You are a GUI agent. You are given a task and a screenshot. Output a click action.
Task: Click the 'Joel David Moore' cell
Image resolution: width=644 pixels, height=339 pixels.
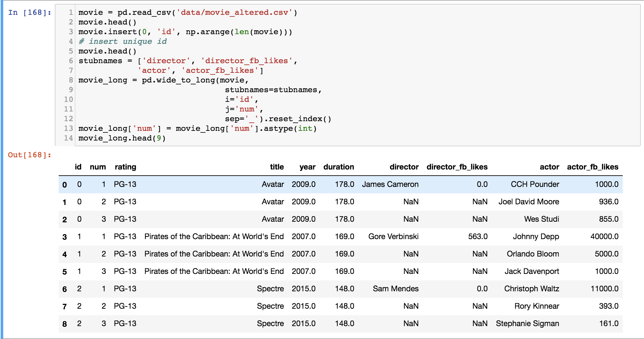(x=529, y=202)
